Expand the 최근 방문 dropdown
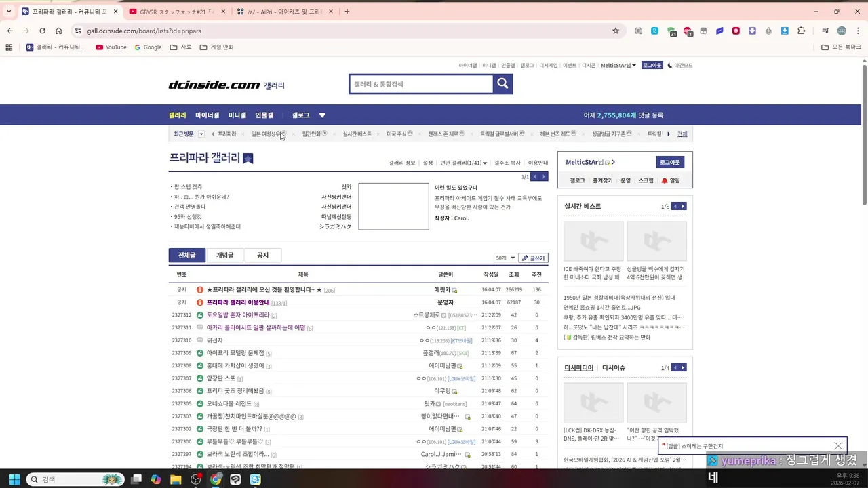 click(201, 134)
